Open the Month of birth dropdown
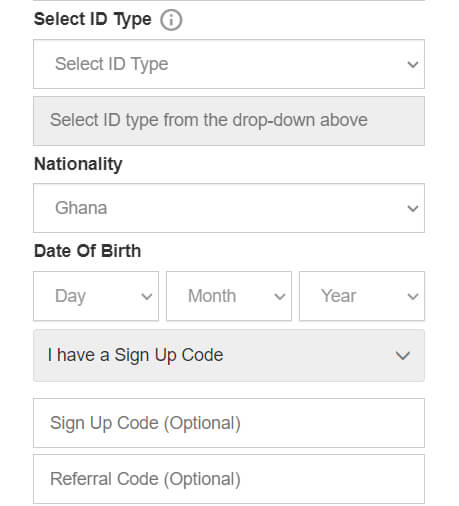 [229, 296]
